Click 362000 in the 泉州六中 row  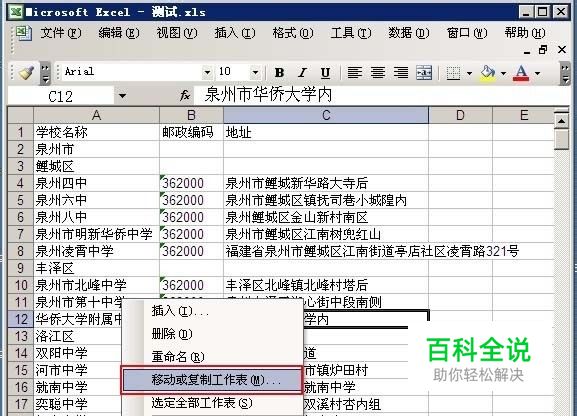pos(191,200)
